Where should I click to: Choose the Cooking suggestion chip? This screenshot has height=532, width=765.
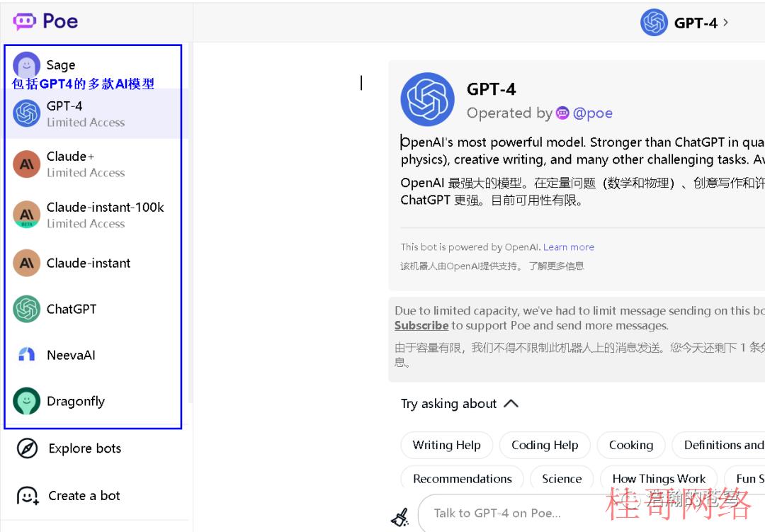click(631, 445)
